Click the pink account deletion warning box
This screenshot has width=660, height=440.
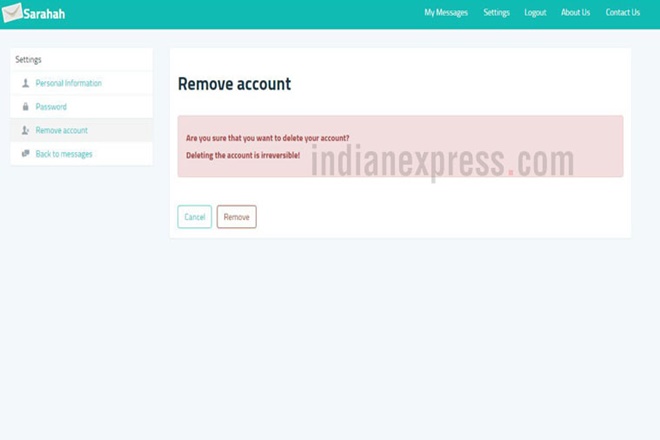400,146
